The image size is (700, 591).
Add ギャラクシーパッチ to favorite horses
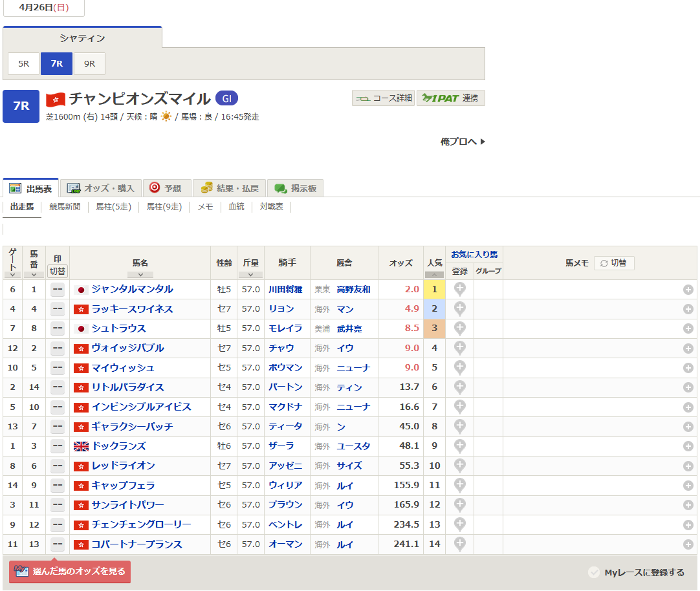(x=460, y=427)
